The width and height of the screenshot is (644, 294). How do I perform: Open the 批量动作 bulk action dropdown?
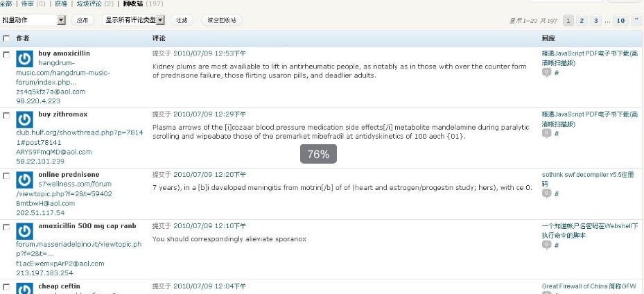tap(33, 20)
